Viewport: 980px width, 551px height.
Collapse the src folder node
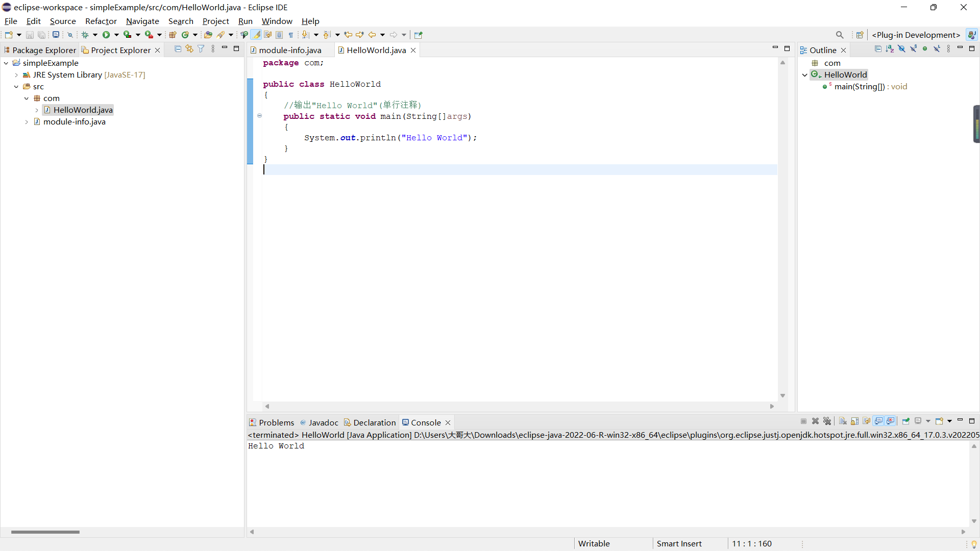(x=16, y=87)
